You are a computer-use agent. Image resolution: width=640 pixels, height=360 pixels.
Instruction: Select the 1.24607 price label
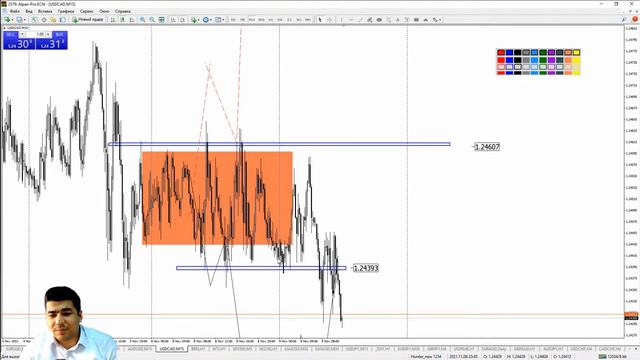point(487,147)
